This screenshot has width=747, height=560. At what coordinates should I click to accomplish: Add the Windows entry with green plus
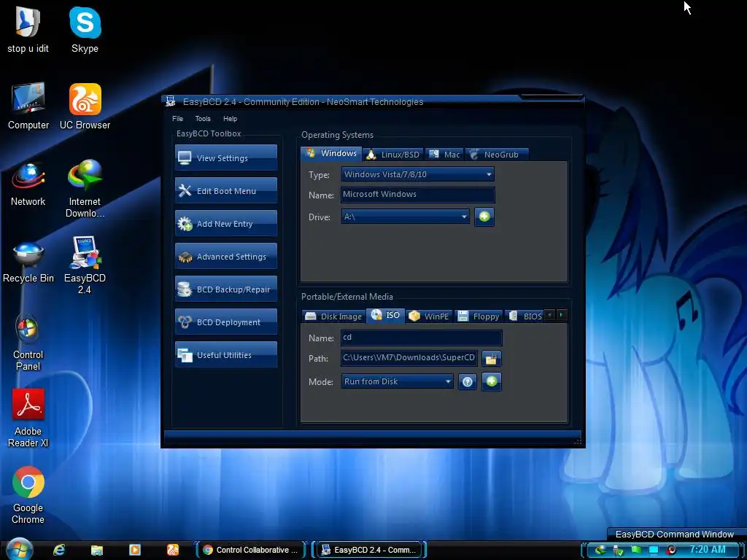pos(484,217)
